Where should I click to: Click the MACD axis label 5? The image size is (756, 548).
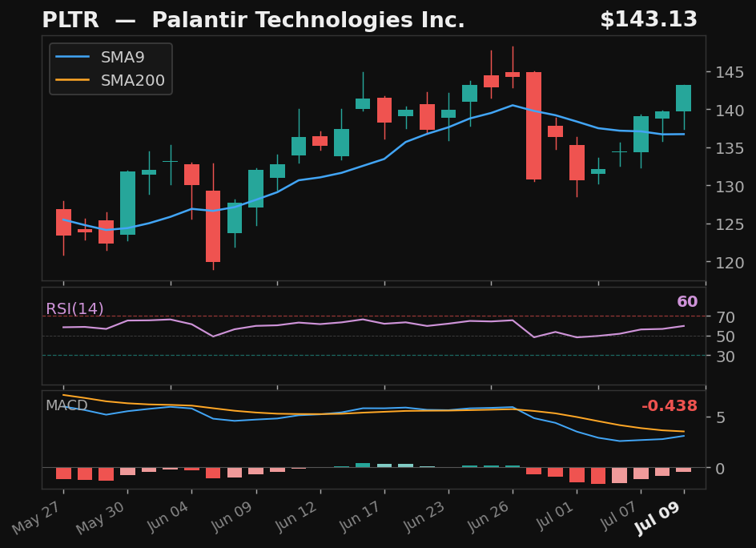click(x=720, y=417)
